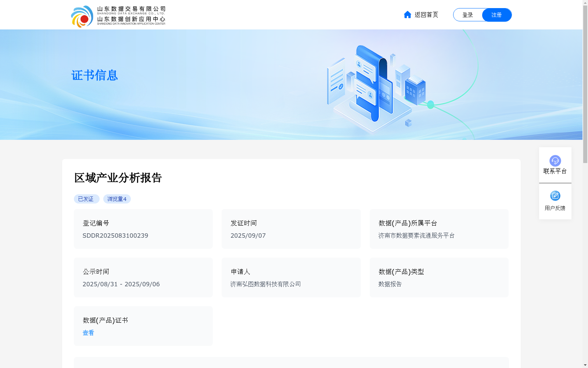Click the 公示时间 field label
The height and width of the screenshot is (368, 588).
pos(96,272)
